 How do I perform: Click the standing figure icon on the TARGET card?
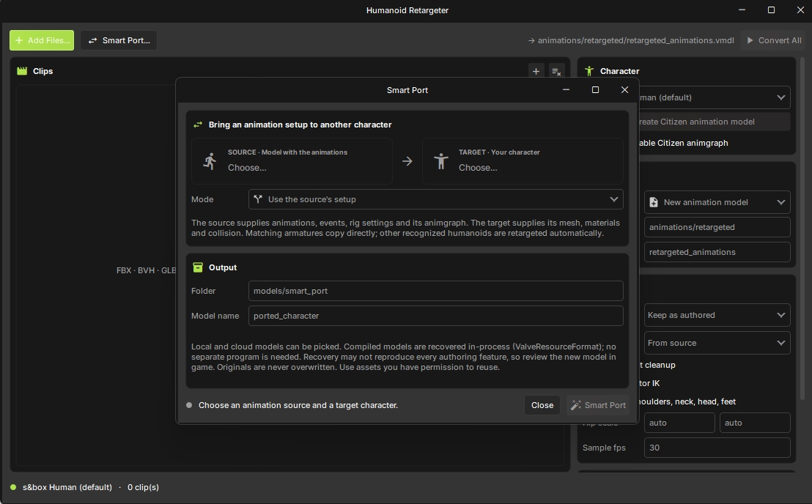440,161
